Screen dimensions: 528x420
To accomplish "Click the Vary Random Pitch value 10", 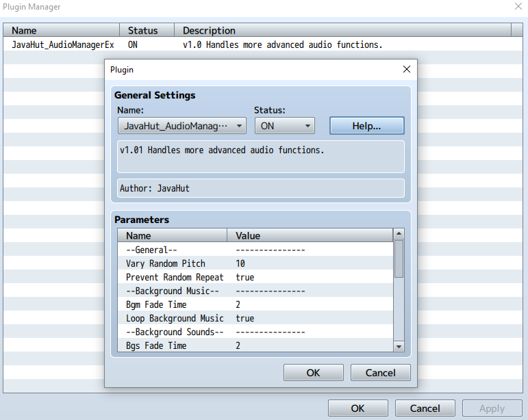I will [240, 263].
